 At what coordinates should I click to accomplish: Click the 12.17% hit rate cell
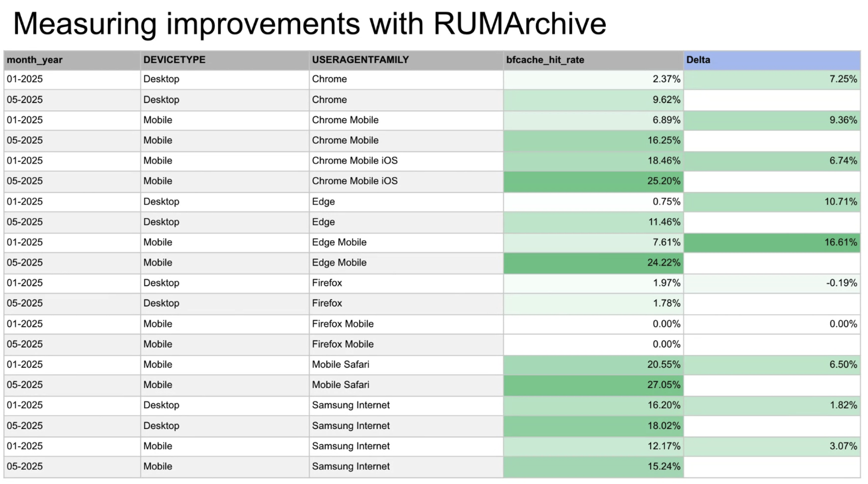[x=593, y=447]
